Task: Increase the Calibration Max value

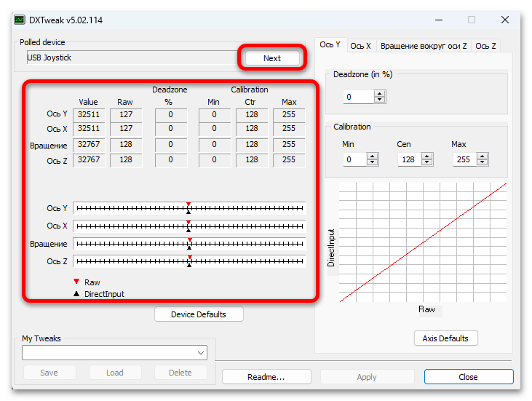Action: click(x=482, y=156)
